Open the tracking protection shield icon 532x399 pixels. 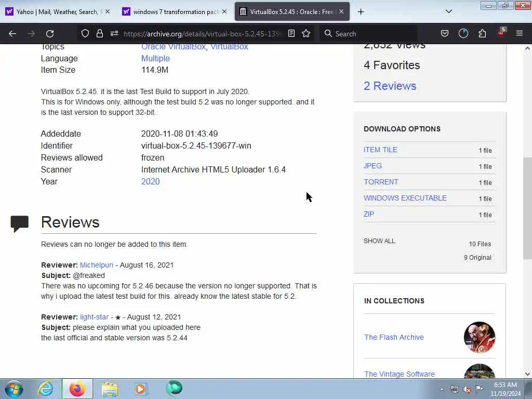(85, 33)
